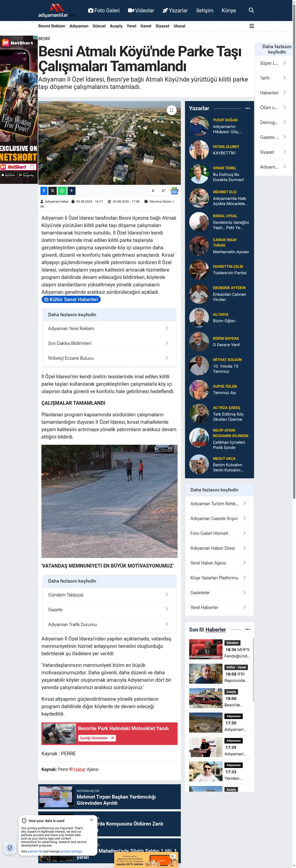Click İçeriği Görüntüle button
Viewport: 296px width, 868px height.
(97, 738)
